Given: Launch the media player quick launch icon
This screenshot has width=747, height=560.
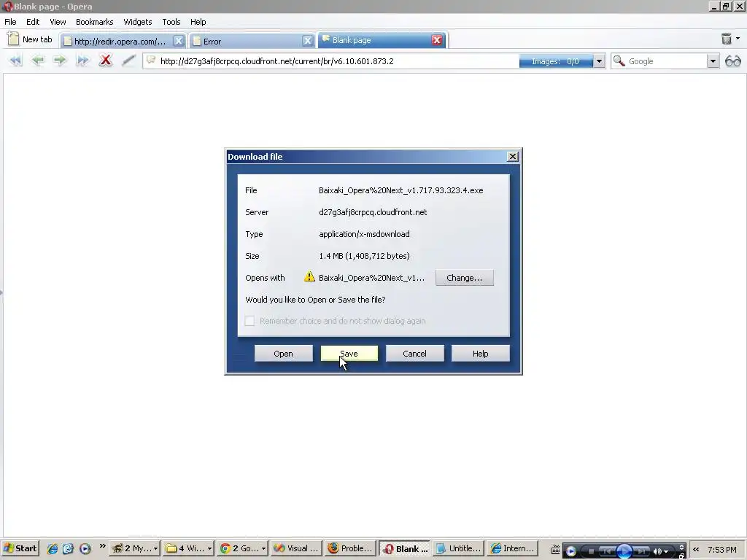Looking at the screenshot, I should (85, 548).
